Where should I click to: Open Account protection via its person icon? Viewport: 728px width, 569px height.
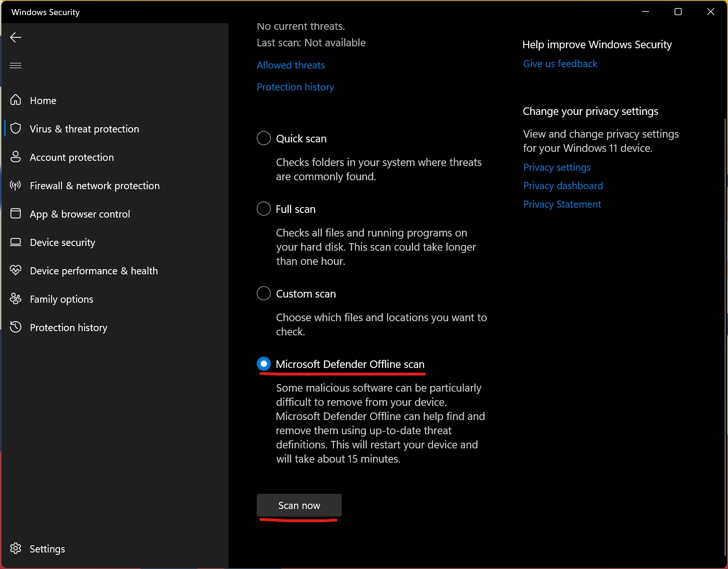16,157
